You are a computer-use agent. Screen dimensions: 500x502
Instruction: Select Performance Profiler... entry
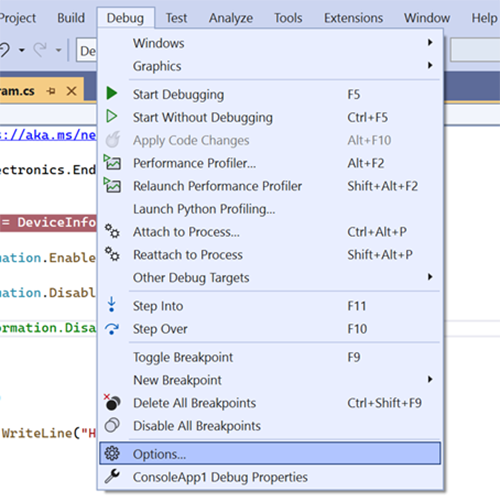[270, 163]
